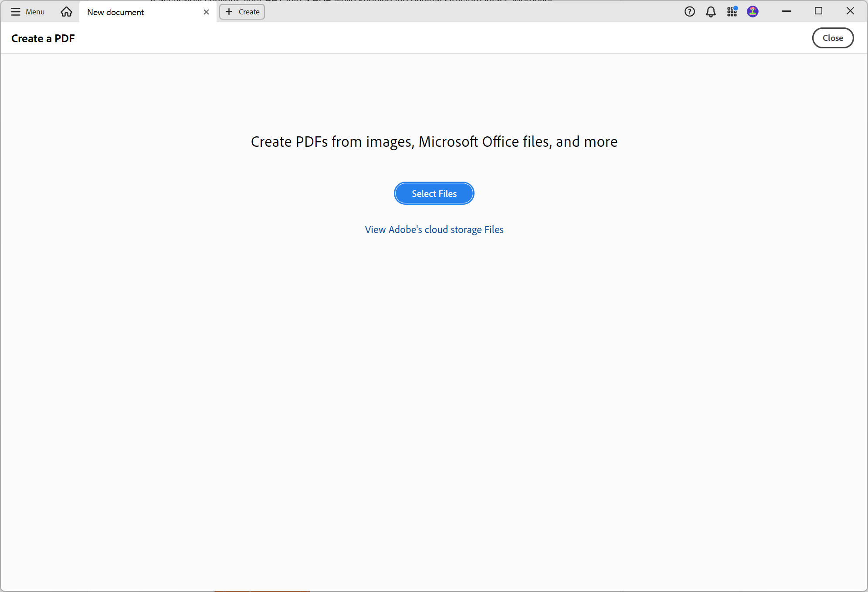Open the Help question mark icon
Viewport: 868px width, 592px height.
tap(689, 12)
